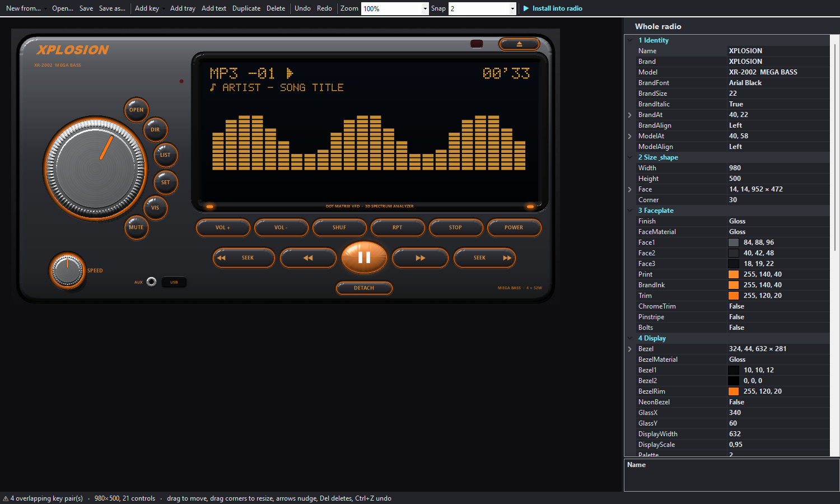The height and width of the screenshot is (504, 840).
Task: Click Open... in the toolbar
Action: coord(63,8)
